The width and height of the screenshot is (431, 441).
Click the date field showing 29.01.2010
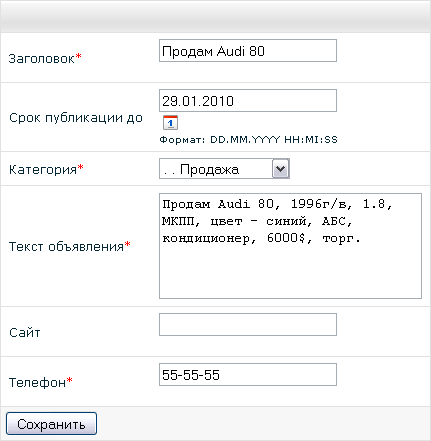(248, 100)
